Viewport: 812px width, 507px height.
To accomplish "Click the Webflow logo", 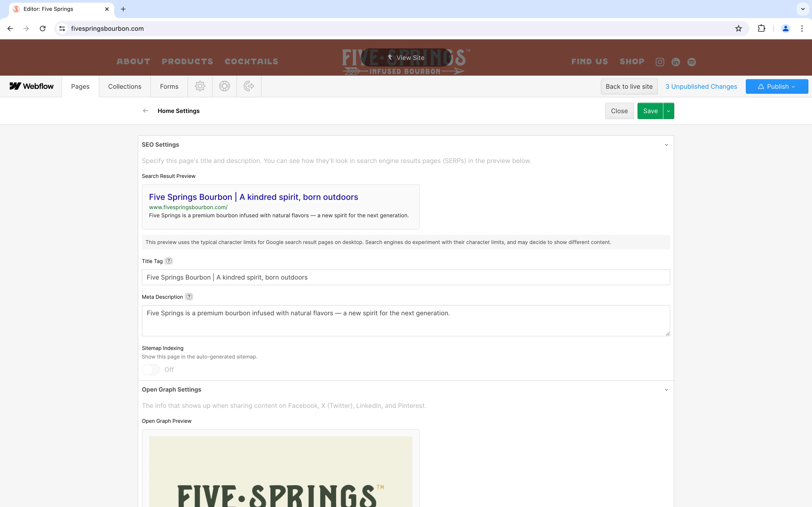I will [x=32, y=86].
